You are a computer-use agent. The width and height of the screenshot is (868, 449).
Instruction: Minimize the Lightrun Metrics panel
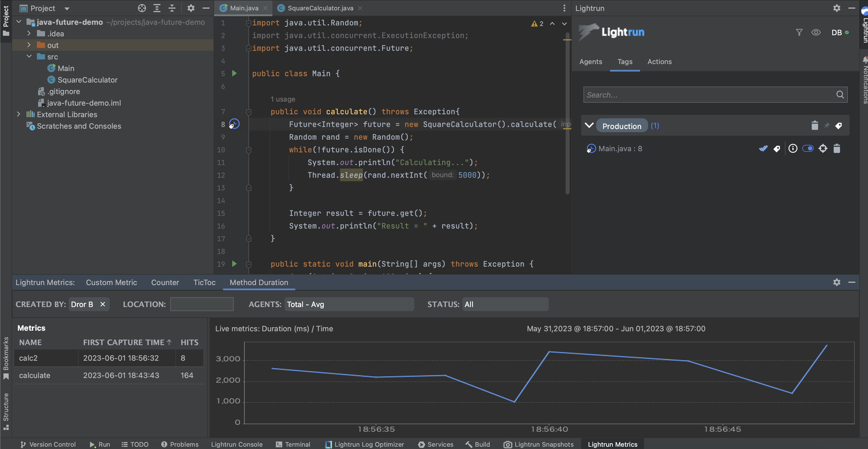(x=852, y=282)
